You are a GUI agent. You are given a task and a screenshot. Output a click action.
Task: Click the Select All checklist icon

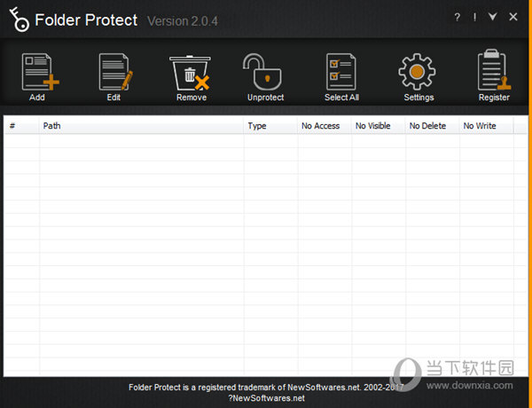[340, 72]
